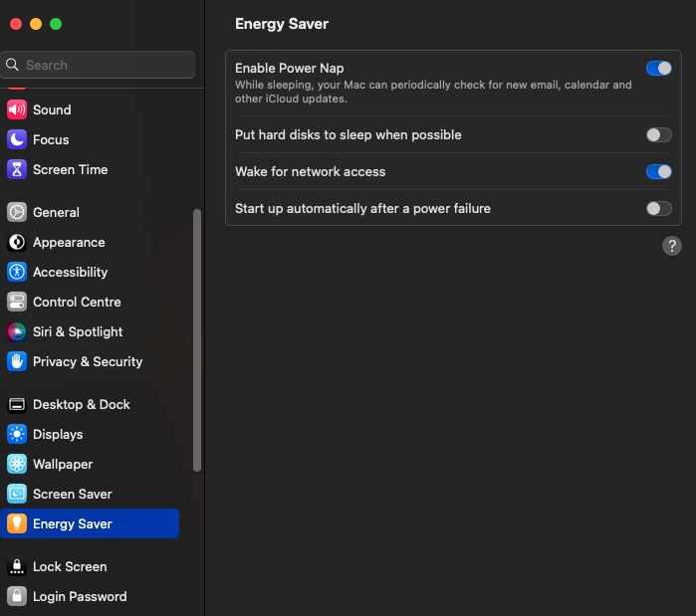Image resolution: width=696 pixels, height=616 pixels.
Task: Click the question mark help button
Action: click(x=672, y=246)
